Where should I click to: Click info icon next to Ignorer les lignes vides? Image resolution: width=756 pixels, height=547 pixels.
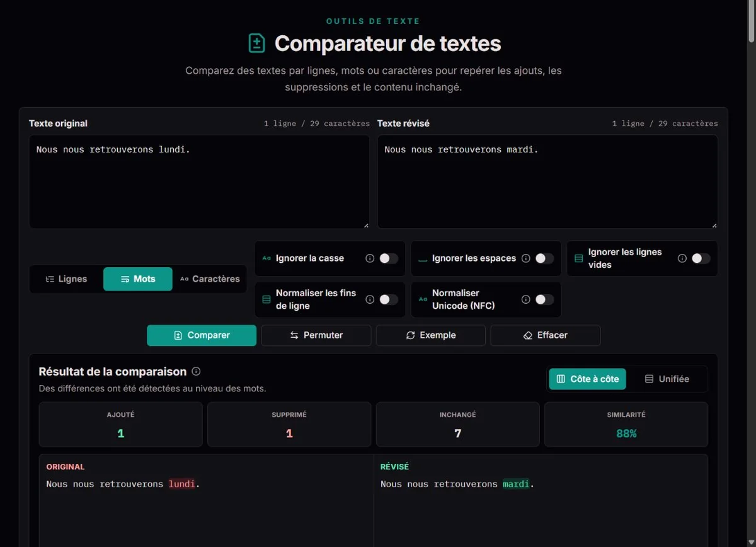pos(682,258)
